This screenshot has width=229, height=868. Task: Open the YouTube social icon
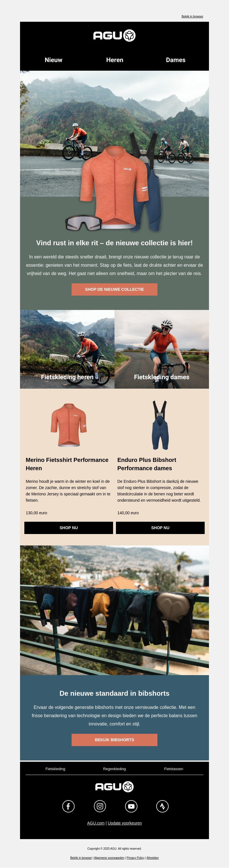pyautogui.click(x=131, y=806)
